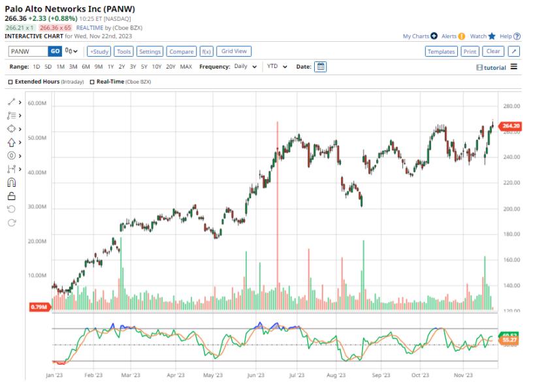Click the undo arrow icon
The height and width of the screenshot is (392, 533).
pos(12,209)
